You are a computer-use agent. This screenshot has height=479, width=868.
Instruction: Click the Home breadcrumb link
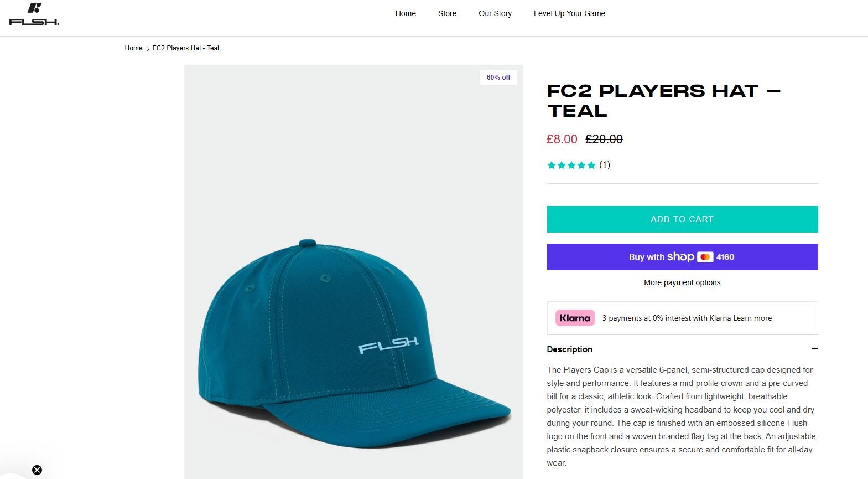(133, 48)
